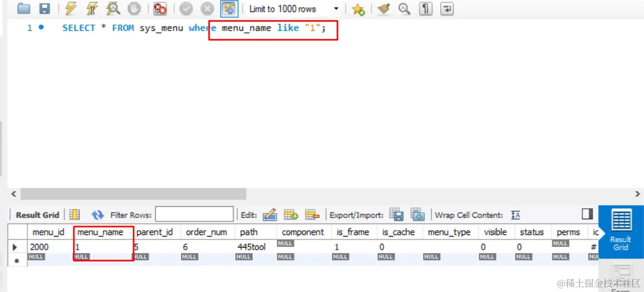The image size is (644, 292).
Task: Execute the query with lightning bolt
Action: tap(71, 8)
